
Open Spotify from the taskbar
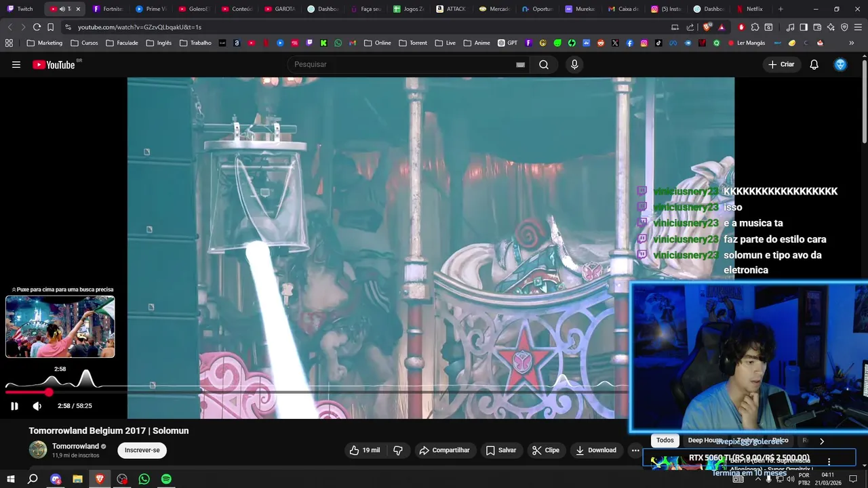point(166,479)
